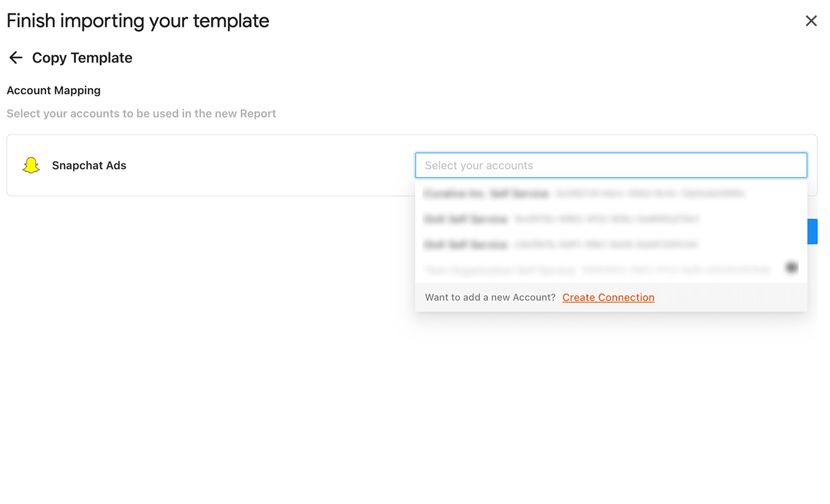Open Create Connection link

point(608,297)
